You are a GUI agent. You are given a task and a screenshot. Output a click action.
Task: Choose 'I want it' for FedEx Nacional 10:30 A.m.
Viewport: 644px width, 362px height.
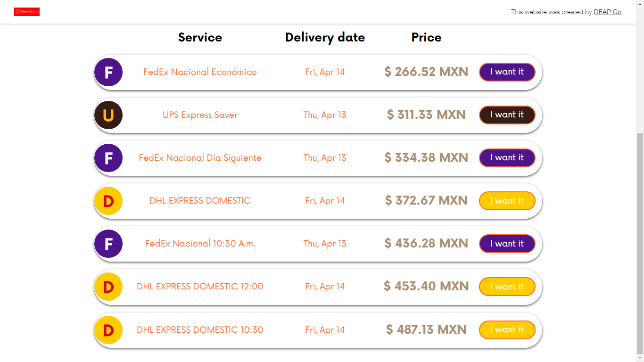click(x=507, y=243)
